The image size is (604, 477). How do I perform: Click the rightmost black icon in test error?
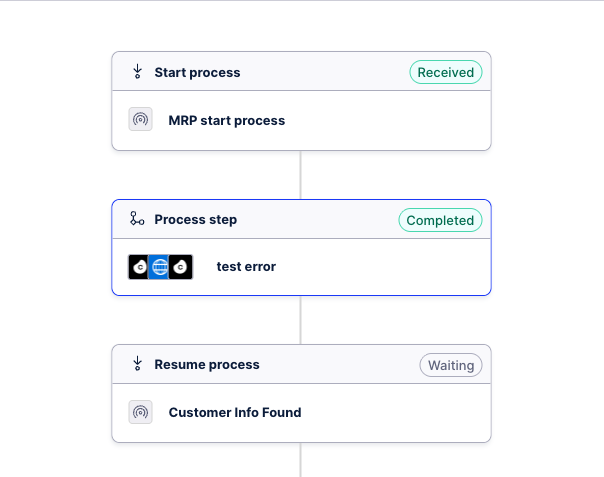coord(181,267)
